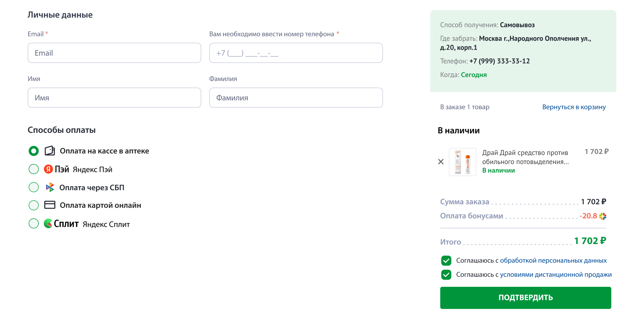Click the Yandex Split logo
The height and width of the screenshot is (319, 644).
[61, 223]
